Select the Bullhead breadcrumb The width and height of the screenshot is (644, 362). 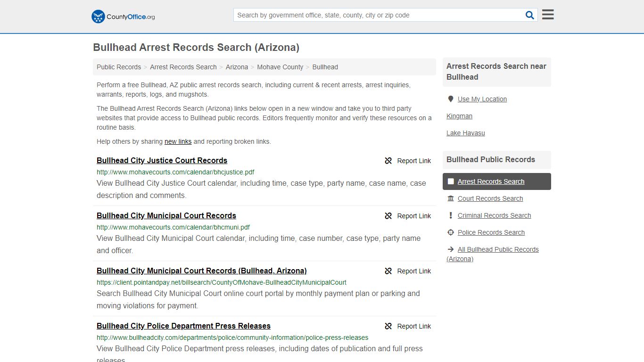[x=325, y=67]
